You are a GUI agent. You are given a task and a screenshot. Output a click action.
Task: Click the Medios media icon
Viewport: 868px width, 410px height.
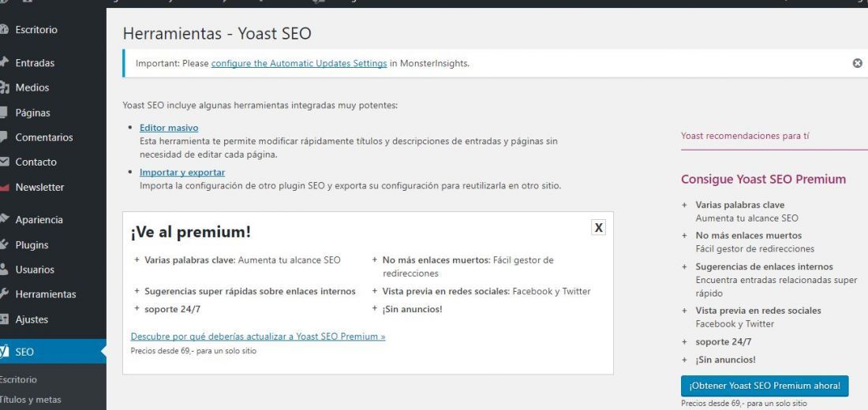(x=4, y=88)
